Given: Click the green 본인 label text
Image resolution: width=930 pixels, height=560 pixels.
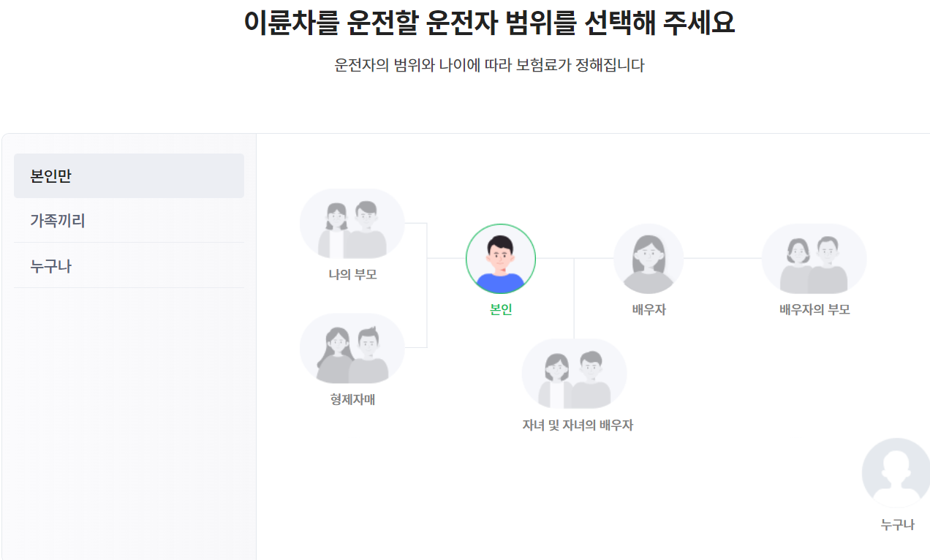Looking at the screenshot, I should coord(501,310).
